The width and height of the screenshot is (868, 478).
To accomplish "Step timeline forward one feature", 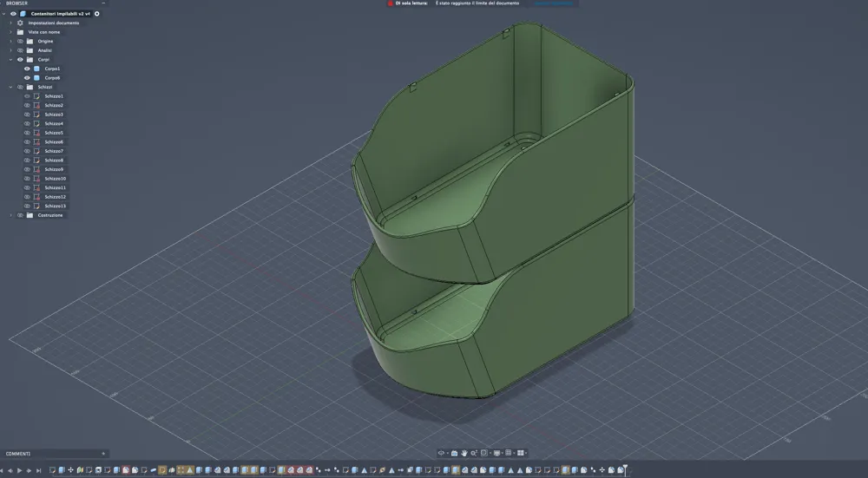I will tap(29, 471).
